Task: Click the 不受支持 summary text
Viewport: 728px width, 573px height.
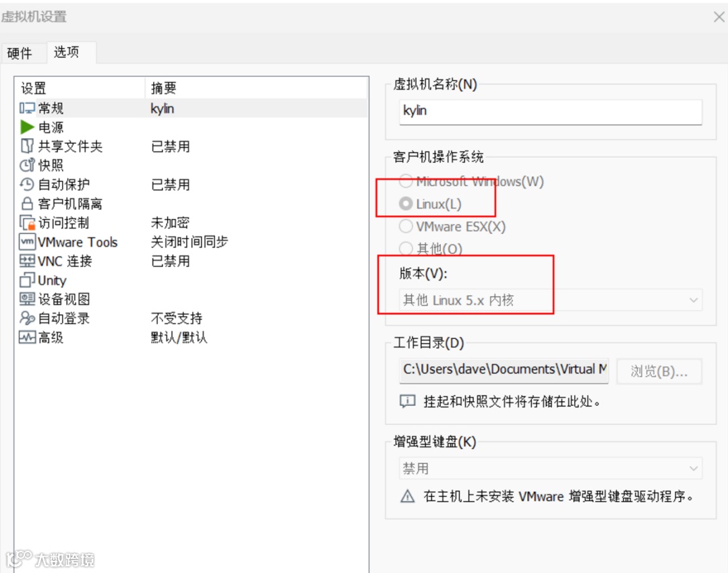Action: click(177, 318)
